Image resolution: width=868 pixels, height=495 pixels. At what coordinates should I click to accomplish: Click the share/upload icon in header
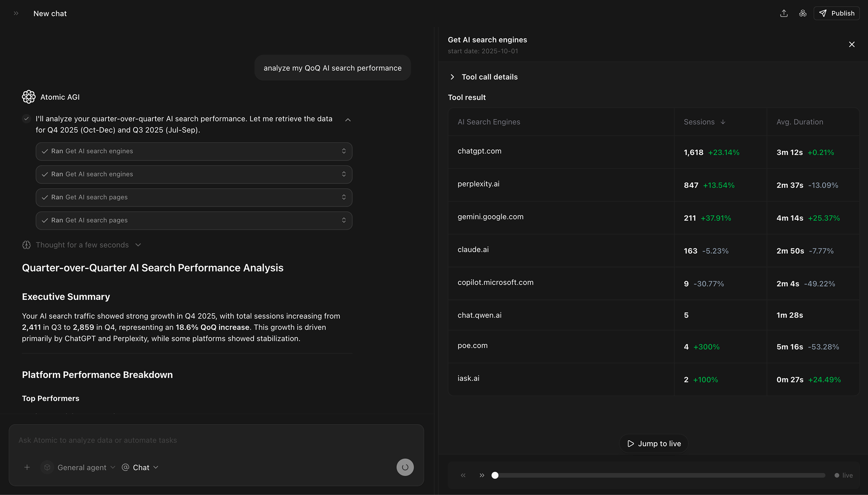tap(784, 13)
